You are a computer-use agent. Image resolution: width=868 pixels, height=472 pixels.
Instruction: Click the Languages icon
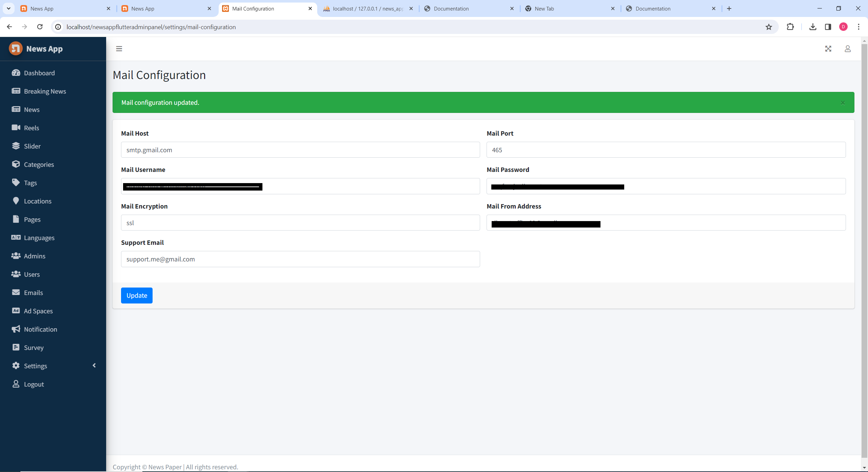click(x=16, y=237)
